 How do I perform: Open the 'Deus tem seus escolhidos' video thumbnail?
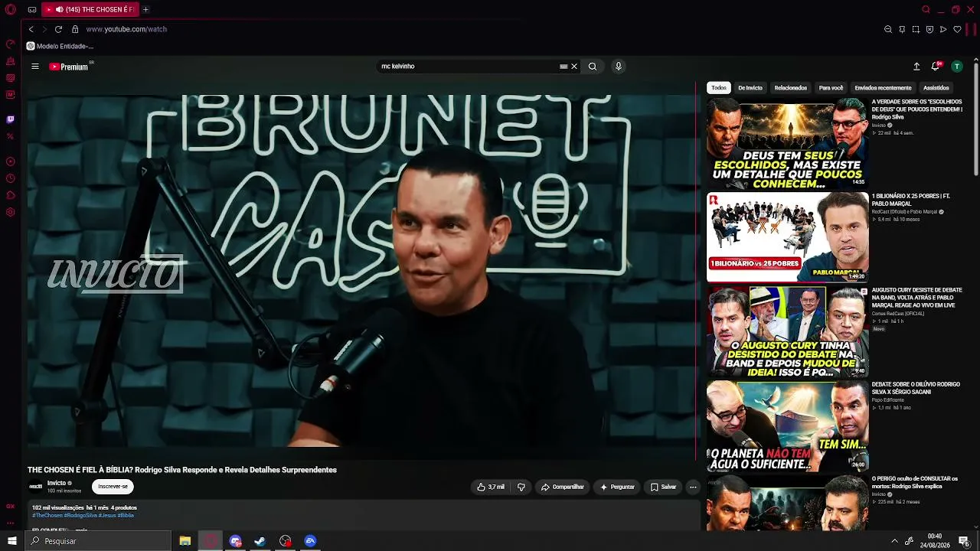[x=787, y=143]
